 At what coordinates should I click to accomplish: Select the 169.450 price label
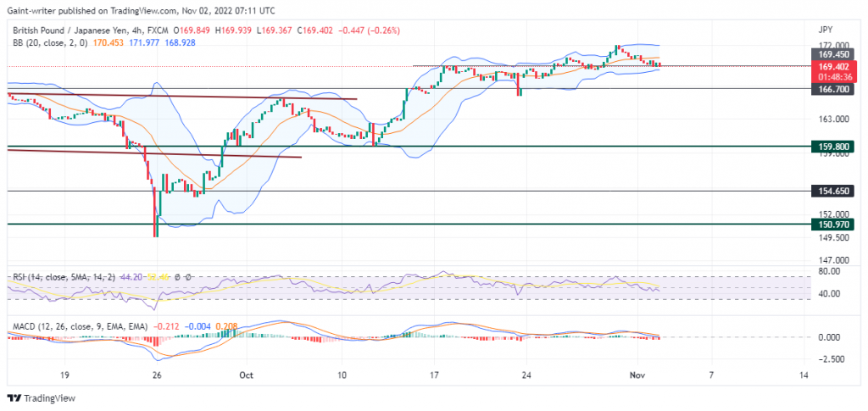(832, 55)
